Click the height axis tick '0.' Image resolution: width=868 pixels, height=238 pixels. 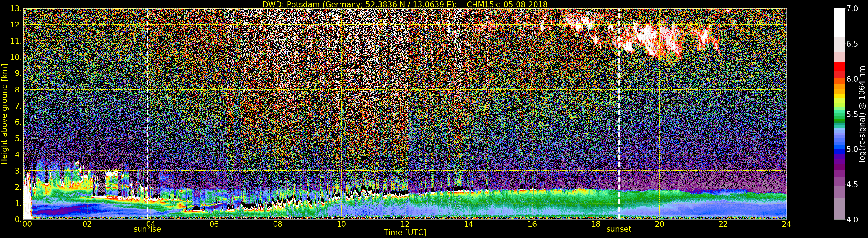18,220
